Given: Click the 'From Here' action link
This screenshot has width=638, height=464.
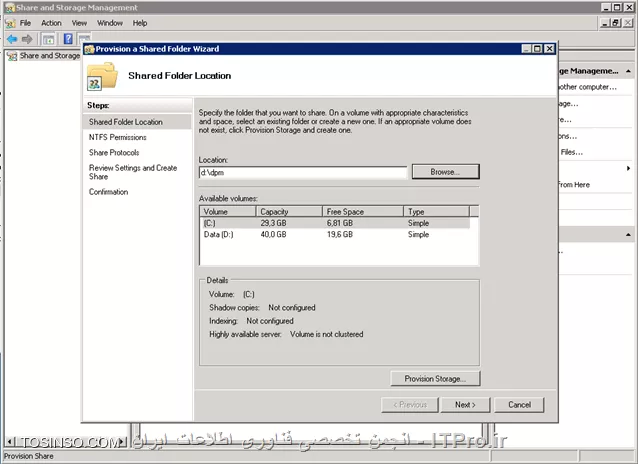Looking at the screenshot, I should 574,185.
